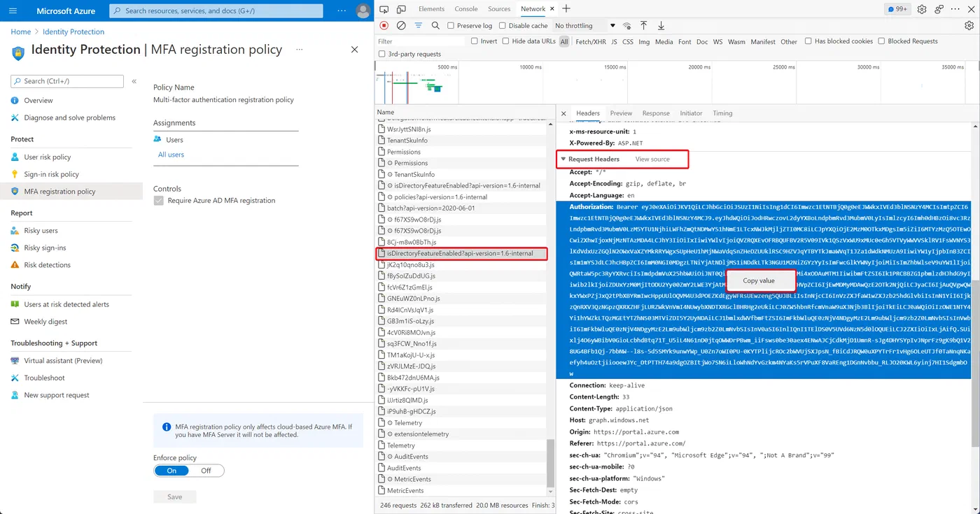Click the Save button

point(175,497)
